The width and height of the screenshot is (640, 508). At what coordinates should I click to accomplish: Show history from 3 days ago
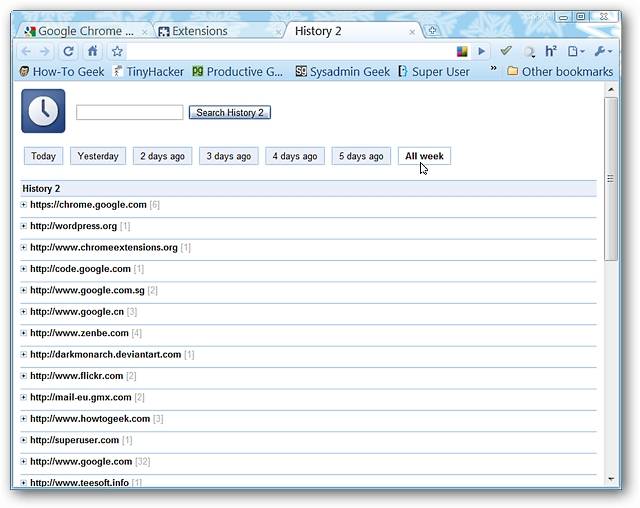coord(229,156)
